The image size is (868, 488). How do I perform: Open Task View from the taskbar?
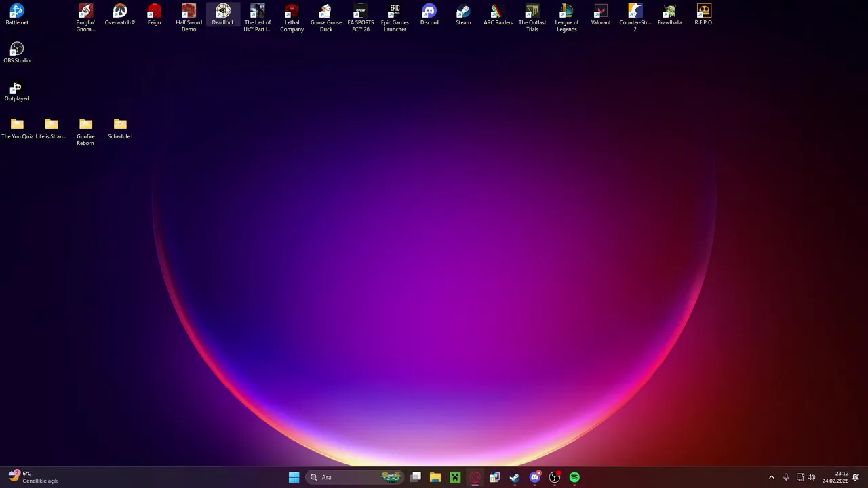[416, 477]
